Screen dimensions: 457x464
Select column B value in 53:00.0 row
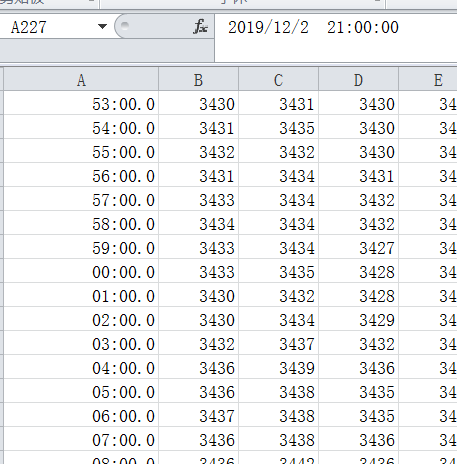pos(199,103)
